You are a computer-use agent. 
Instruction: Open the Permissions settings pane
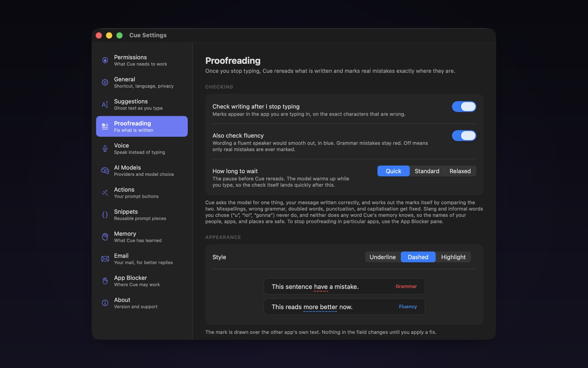(x=142, y=60)
